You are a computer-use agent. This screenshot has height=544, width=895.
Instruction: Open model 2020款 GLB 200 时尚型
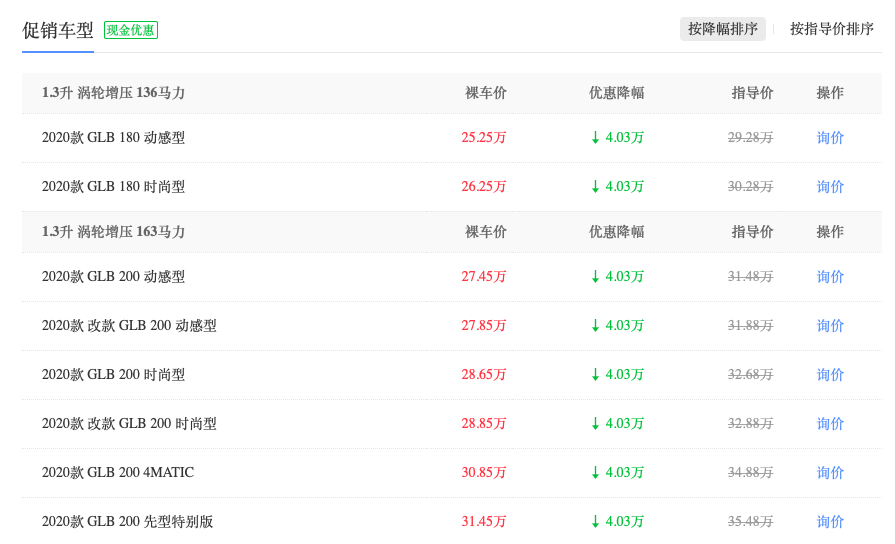point(114,375)
